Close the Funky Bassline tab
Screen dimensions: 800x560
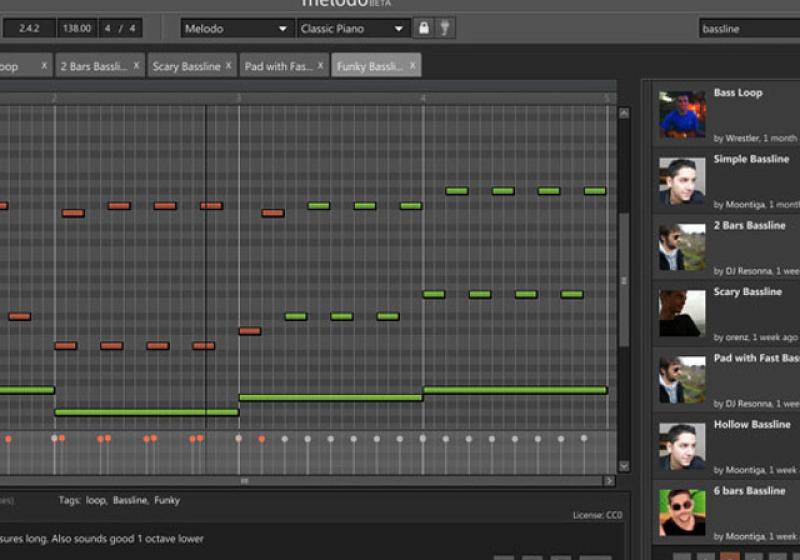412,66
